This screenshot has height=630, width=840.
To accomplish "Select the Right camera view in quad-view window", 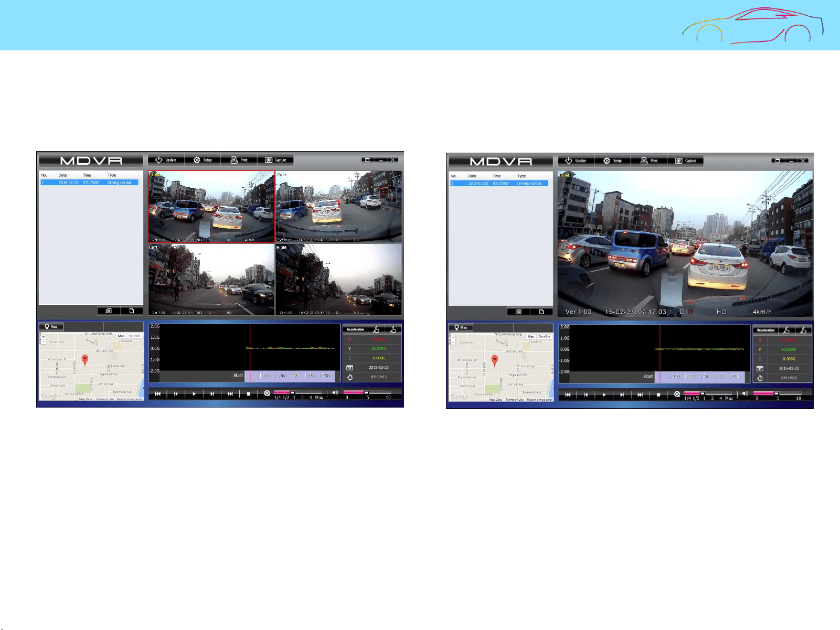I will point(339,280).
